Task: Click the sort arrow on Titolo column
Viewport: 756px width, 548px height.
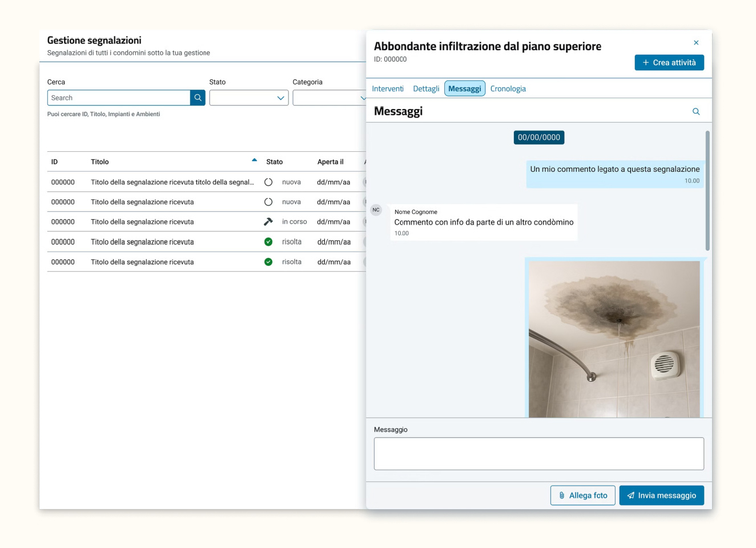Action: point(254,160)
